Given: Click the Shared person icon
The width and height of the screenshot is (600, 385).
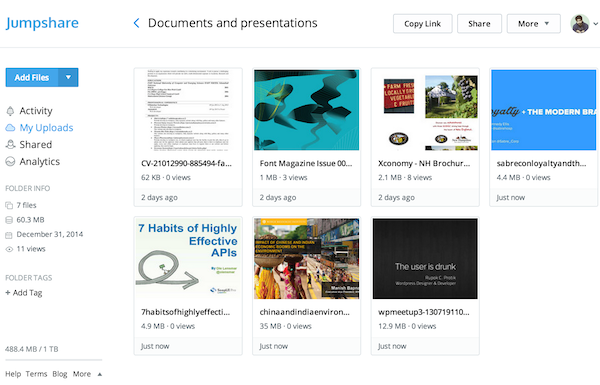Looking at the screenshot, I should pyautogui.click(x=10, y=145).
